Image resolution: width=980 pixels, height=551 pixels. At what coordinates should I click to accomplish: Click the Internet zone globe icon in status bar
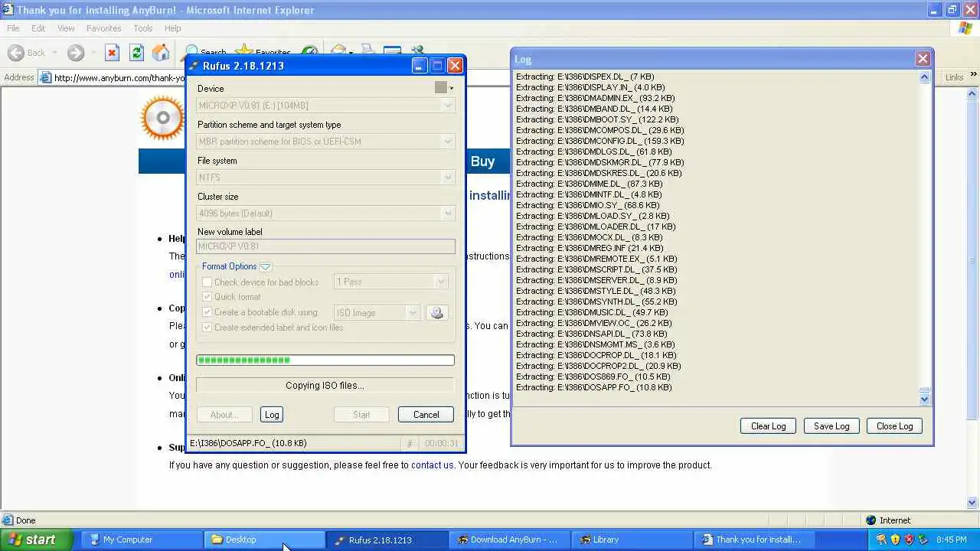[x=871, y=520]
